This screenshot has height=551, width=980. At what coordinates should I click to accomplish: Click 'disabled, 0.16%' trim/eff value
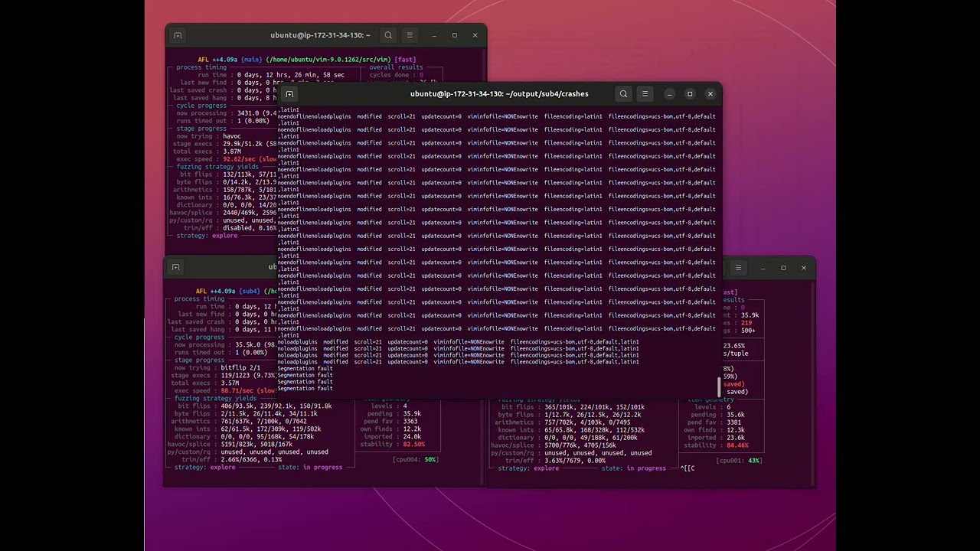(250, 228)
